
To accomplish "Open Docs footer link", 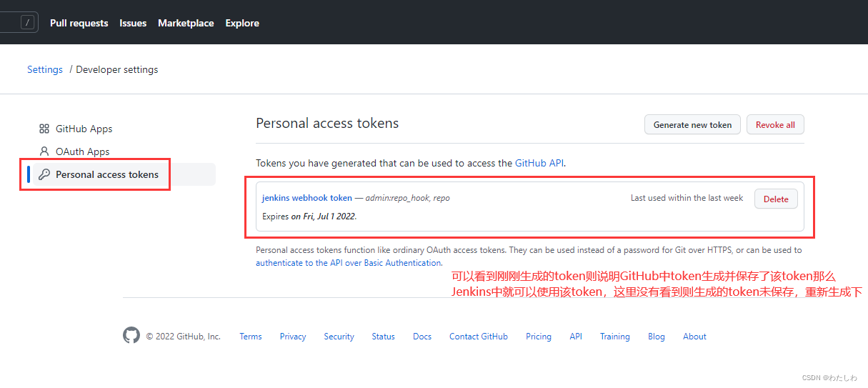I will tap(422, 337).
